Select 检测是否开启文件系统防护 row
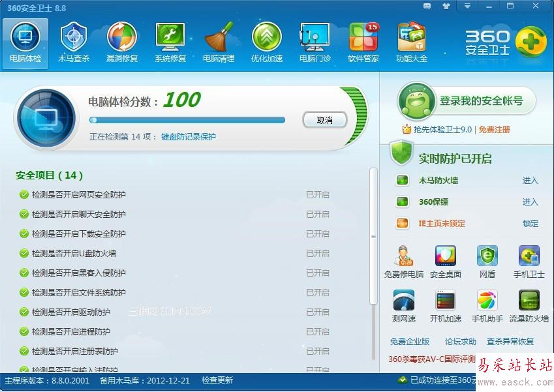The image size is (554, 392). tap(174, 292)
